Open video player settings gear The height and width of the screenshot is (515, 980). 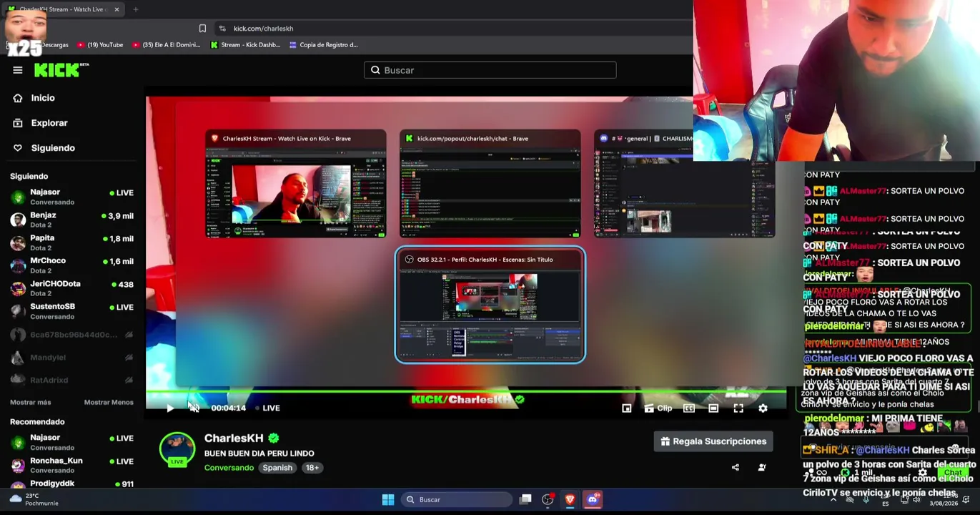[763, 408]
